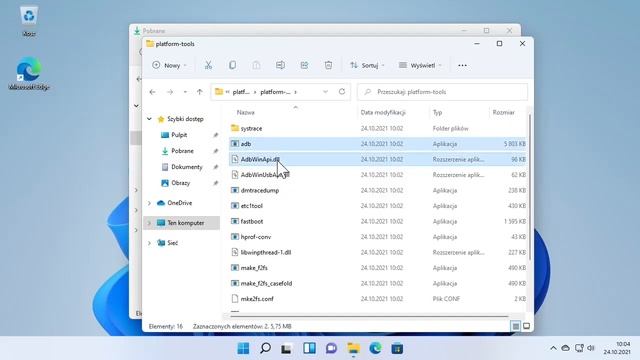Click the Delete trash icon in toolbar
The width and height of the screenshot is (640, 360).
(x=329, y=65)
